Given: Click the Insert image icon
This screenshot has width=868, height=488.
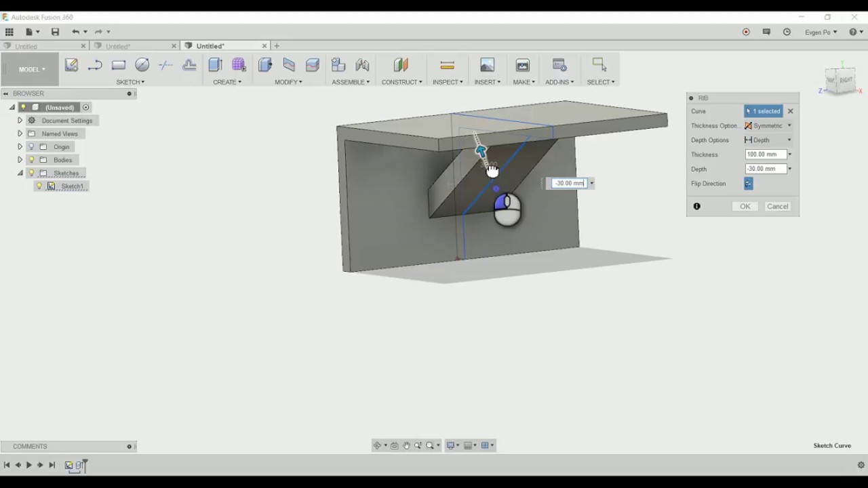Looking at the screenshot, I should click(x=487, y=65).
